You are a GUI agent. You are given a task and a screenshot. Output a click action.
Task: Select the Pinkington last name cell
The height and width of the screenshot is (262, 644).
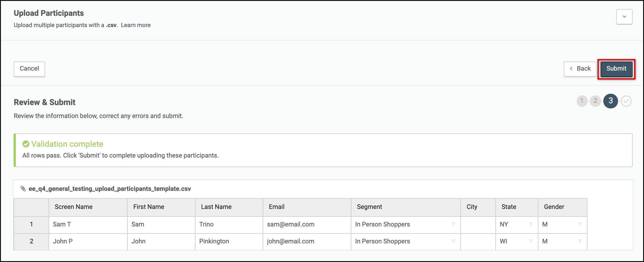click(x=229, y=242)
